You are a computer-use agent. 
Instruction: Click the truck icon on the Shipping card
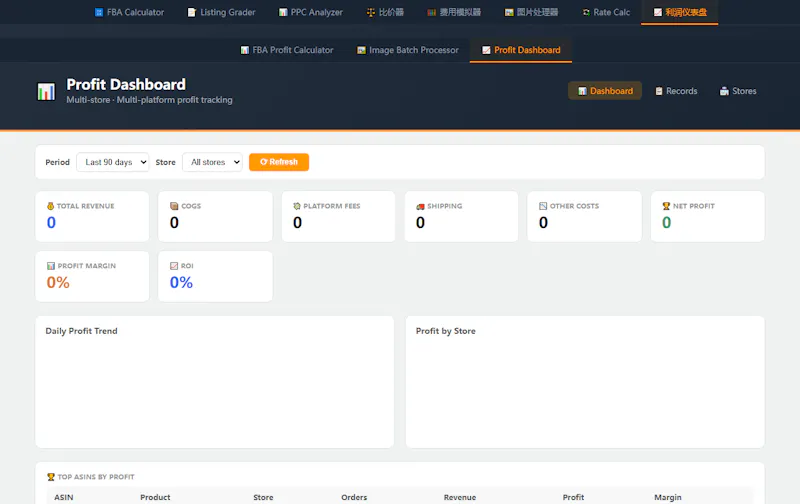(x=420, y=206)
